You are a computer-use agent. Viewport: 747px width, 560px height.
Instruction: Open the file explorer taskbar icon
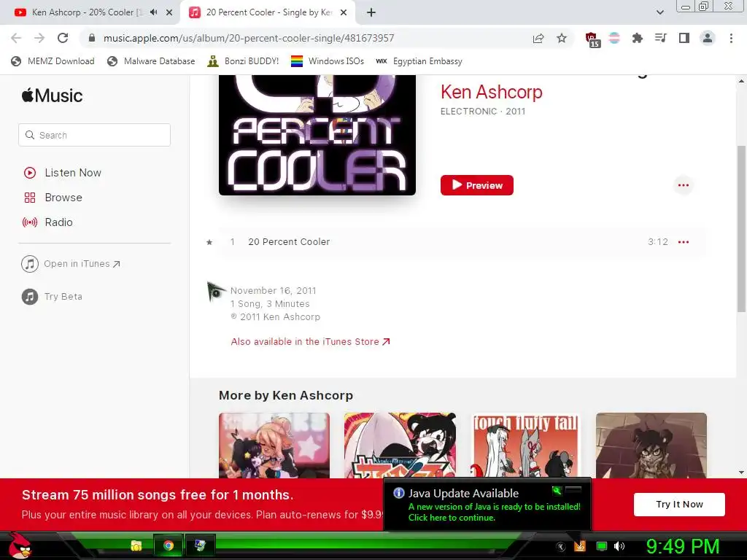pyautogui.click(x=136, y=545)
